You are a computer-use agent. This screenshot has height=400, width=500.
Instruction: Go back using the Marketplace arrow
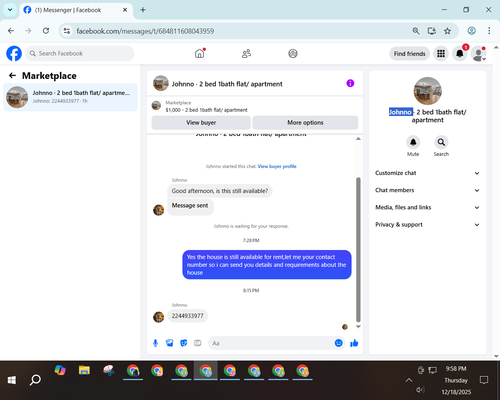tap(12, 76)
